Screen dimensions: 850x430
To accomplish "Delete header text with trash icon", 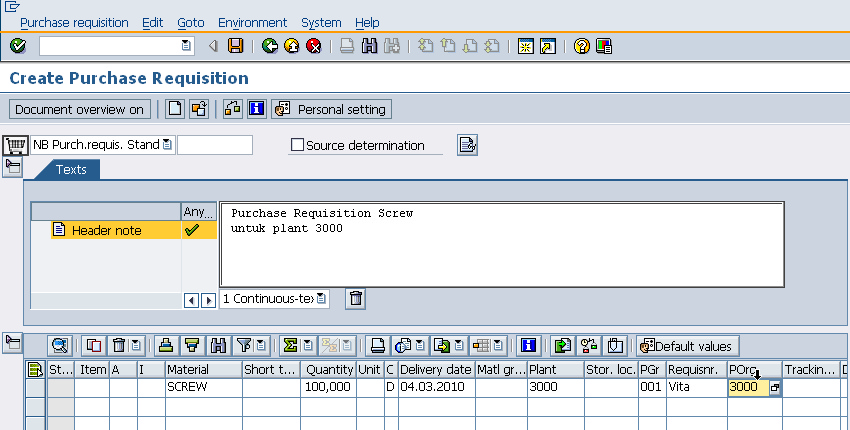I will coord(356,298).
